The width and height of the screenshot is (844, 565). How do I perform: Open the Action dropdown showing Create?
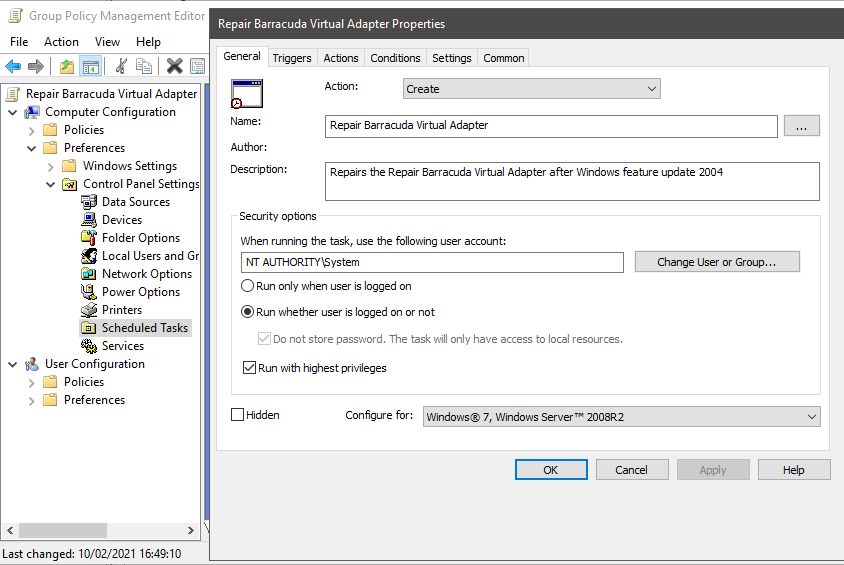[531, 89]
